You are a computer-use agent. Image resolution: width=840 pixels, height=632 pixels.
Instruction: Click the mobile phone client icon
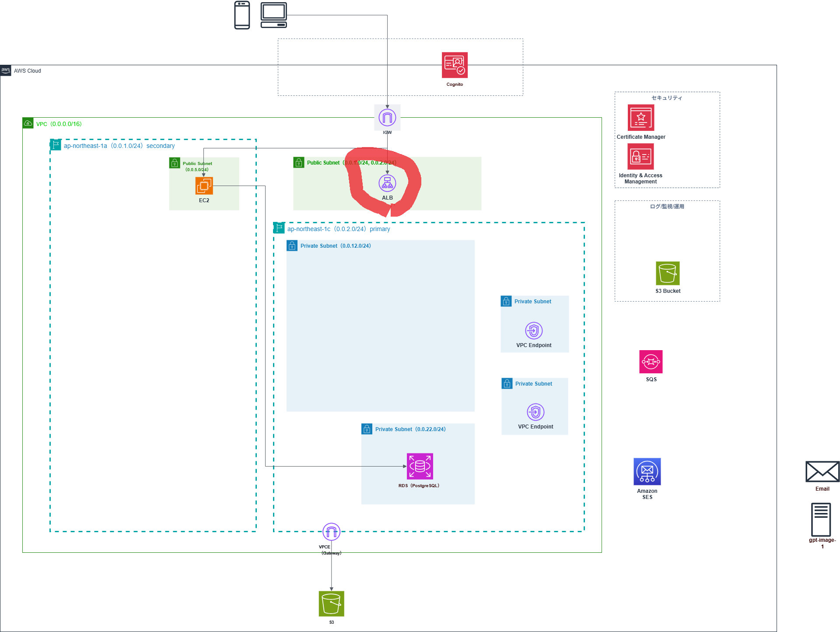(242, 15)
